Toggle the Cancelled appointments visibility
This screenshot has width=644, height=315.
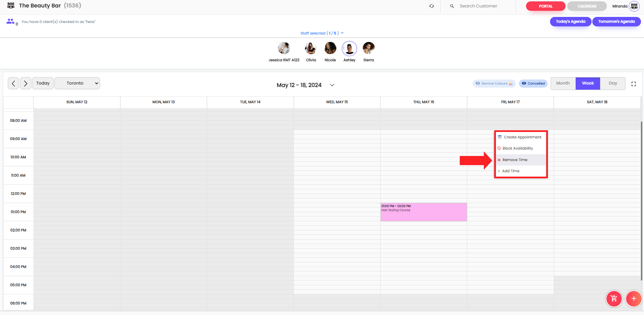[533, 84]
